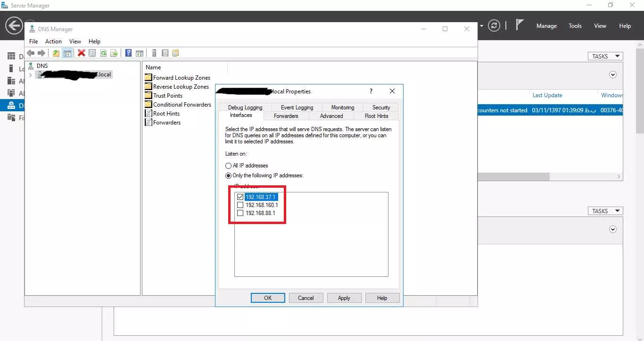
Task: Open the blue Help question-mark toolbar icon
Action: [x=128, y=53]
